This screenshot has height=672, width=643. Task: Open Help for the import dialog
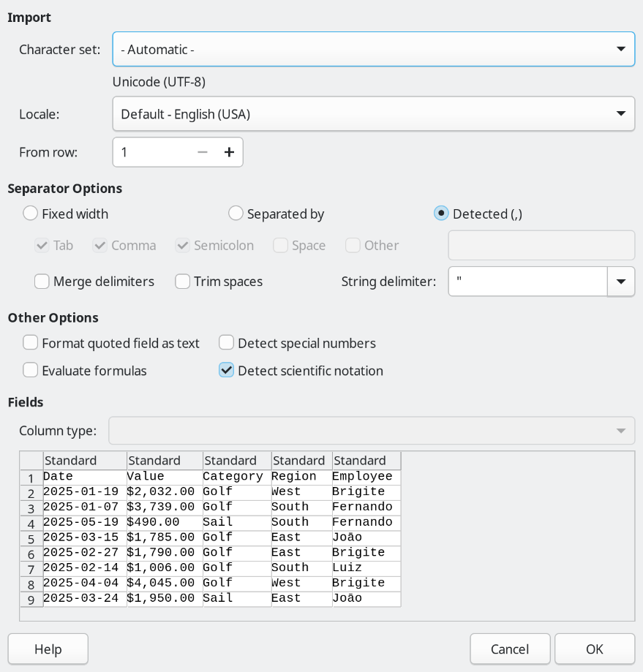click(x=48, y=649)
